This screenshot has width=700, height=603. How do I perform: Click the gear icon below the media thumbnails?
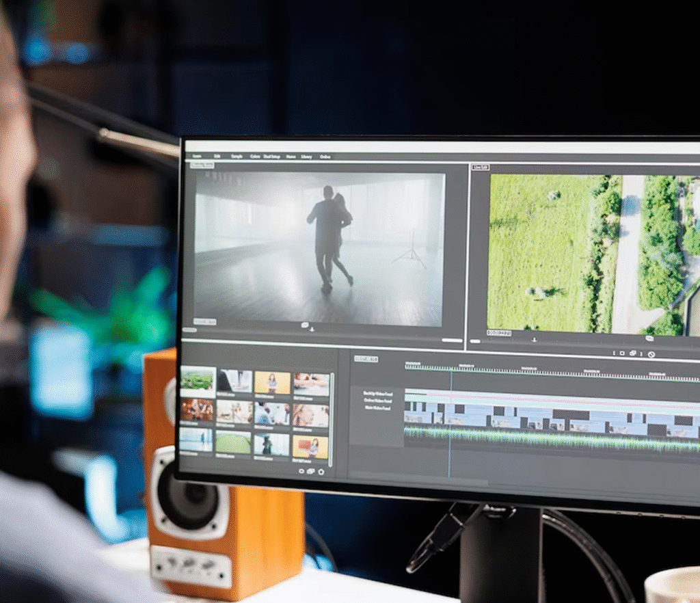coord(321,472)
